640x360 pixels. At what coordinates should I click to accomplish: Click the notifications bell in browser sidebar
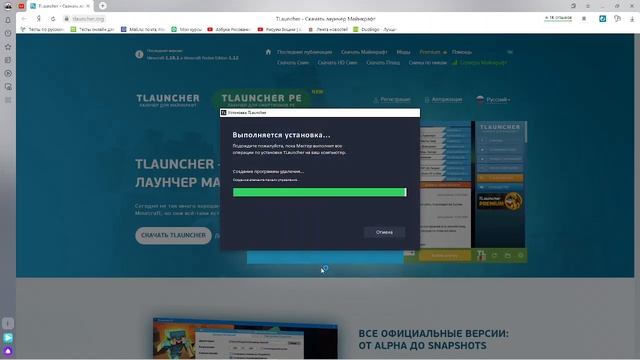8,20
